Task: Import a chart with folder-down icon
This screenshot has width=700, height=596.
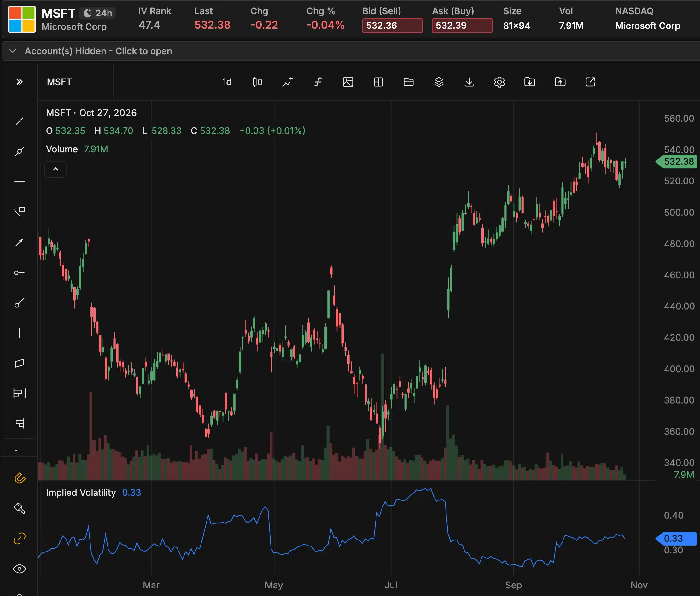Action: 530,82
